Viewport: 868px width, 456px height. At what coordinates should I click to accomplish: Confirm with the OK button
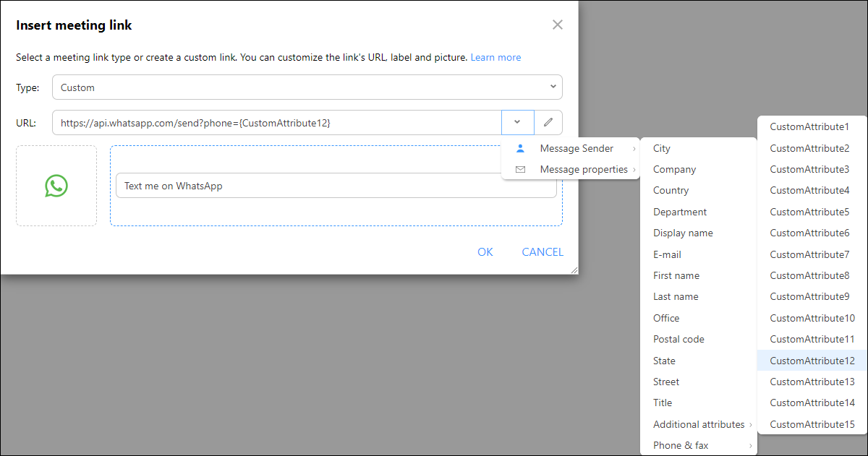(485, 251)
